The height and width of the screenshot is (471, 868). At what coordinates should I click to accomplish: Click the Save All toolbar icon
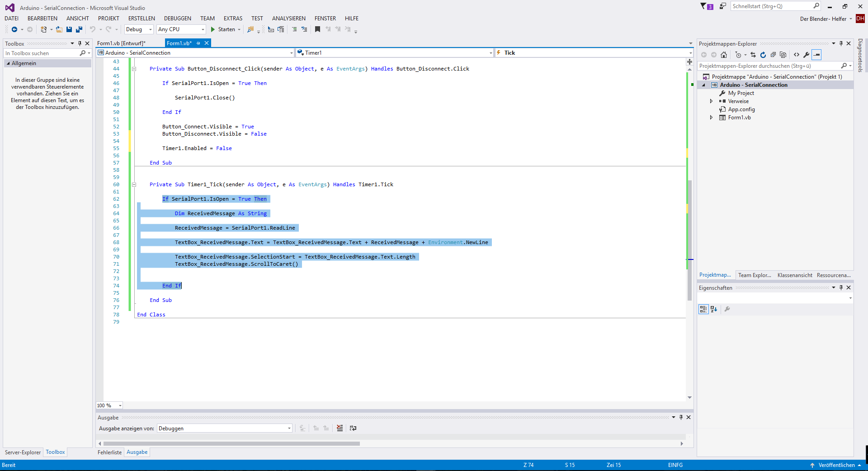[79, 29]
